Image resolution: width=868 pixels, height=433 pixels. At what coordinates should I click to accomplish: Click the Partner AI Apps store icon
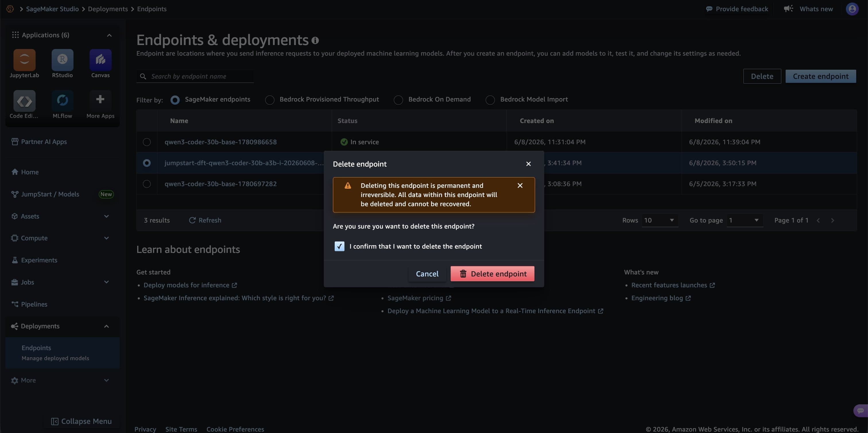point(14,142)
